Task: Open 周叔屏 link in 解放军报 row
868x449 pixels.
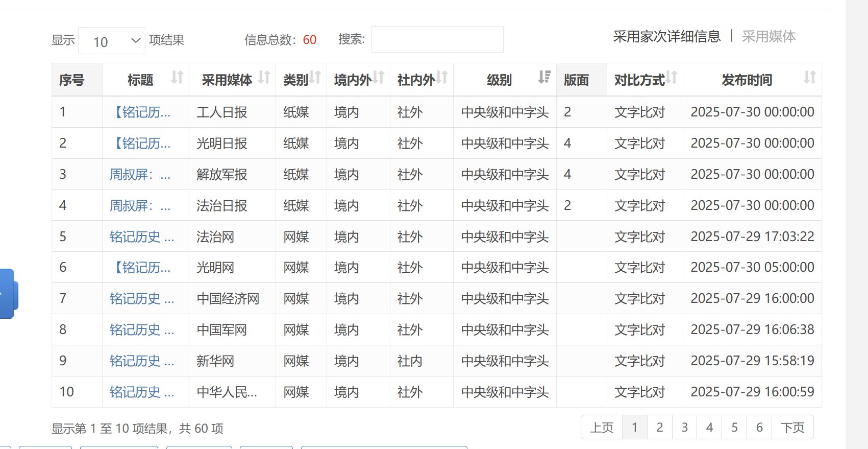Action: [x=140, y=175]
